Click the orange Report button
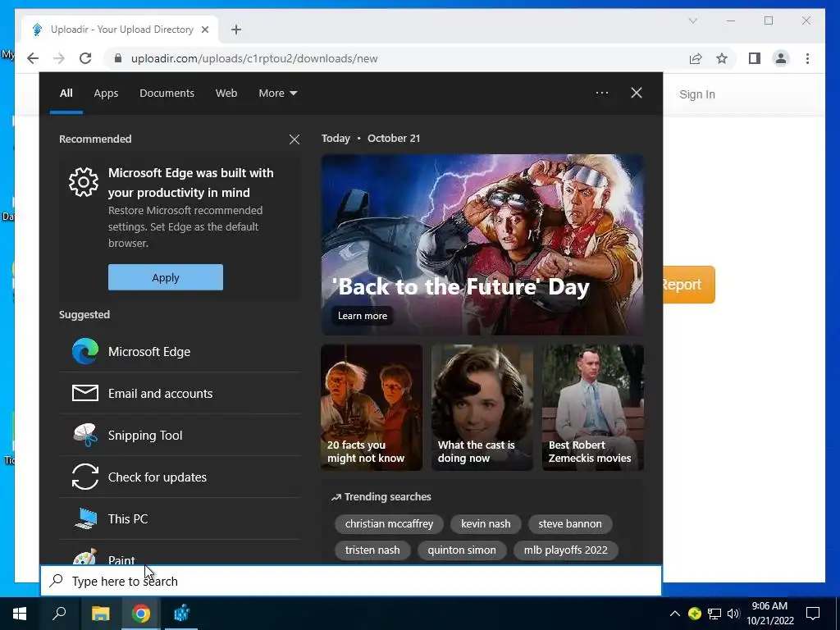840x630 pixels. [689, 285]
